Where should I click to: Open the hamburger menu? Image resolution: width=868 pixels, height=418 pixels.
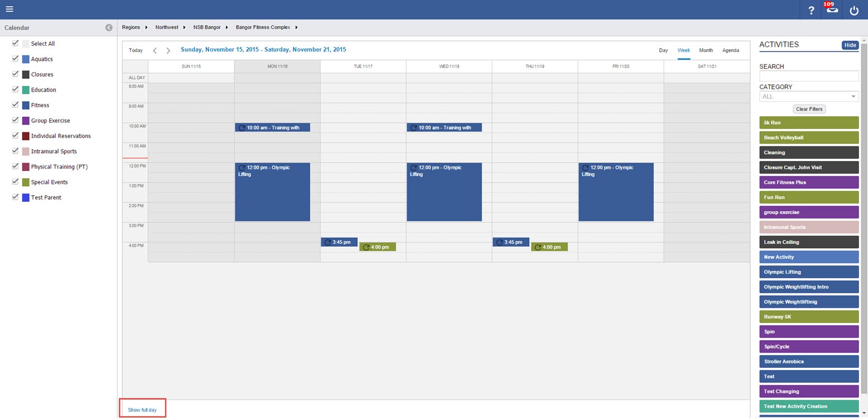(x=9, y=9)
